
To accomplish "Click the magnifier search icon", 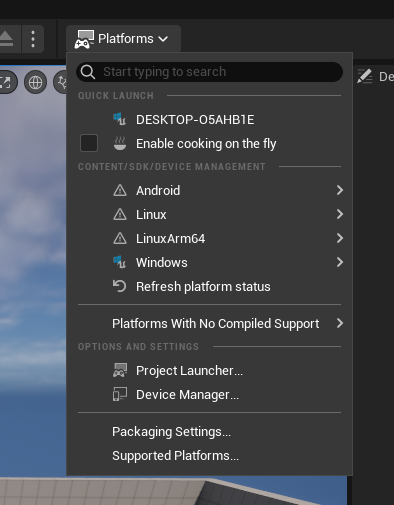I will click(x=88, y=72).
